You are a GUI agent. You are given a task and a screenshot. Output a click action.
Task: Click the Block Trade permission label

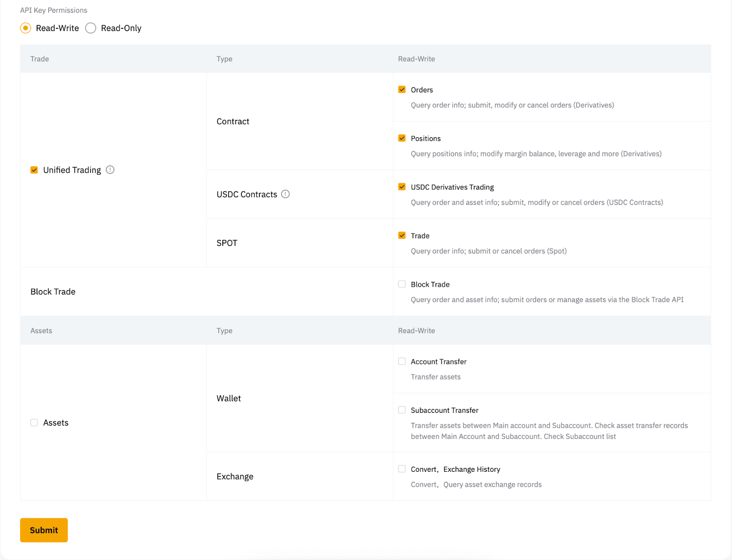tap(430, 284)
